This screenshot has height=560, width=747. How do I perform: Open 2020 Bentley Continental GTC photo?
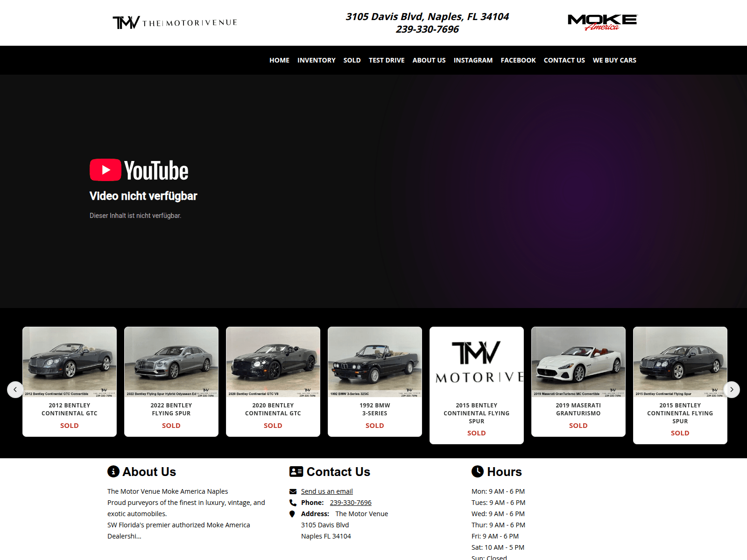[x=273, y=362]
